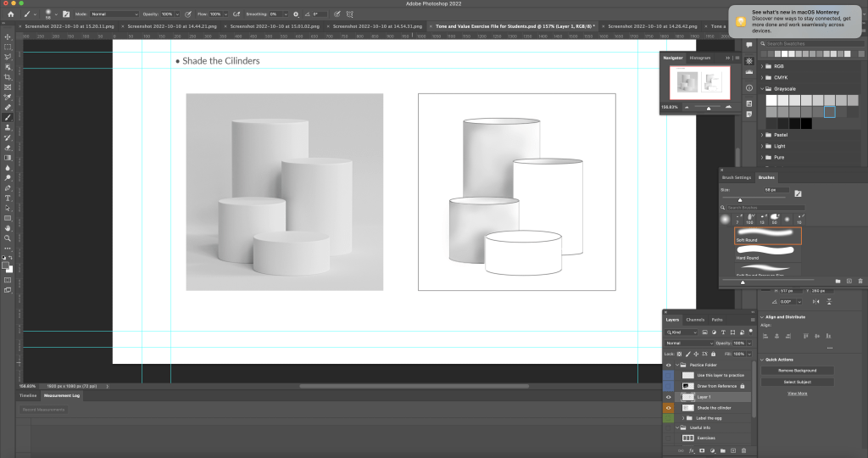Select the Zoom tool in toolbar
868x458 pixels.
[x=8, y=238]
